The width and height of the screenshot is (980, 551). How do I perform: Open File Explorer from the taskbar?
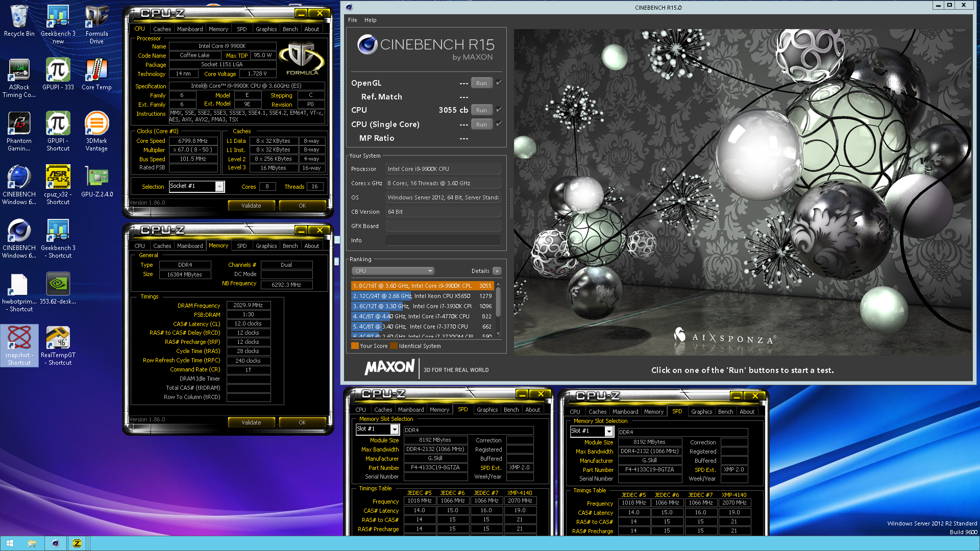[32, 543]
